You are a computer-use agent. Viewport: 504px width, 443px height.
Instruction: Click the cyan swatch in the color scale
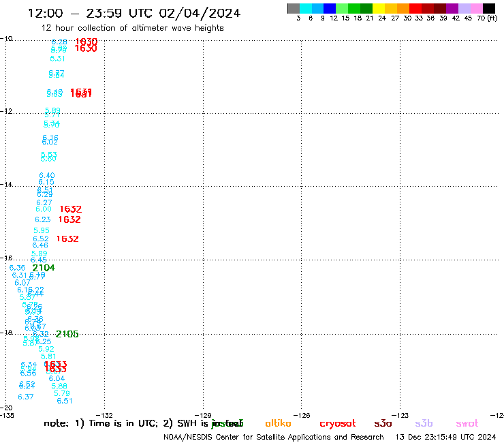(306, 8)
